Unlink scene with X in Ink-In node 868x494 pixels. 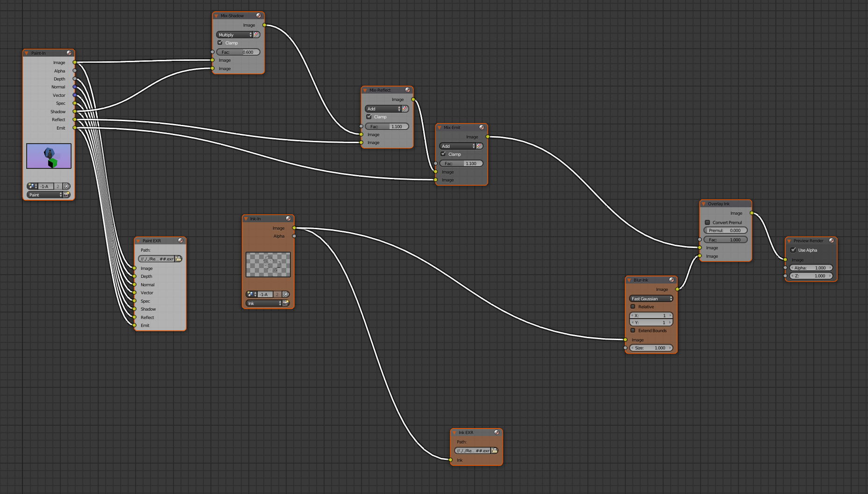tap(286, 294)
